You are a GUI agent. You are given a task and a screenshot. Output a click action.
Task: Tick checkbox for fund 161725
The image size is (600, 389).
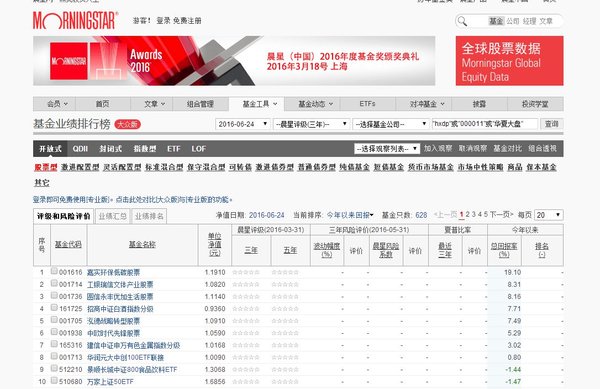click(54, 308)
